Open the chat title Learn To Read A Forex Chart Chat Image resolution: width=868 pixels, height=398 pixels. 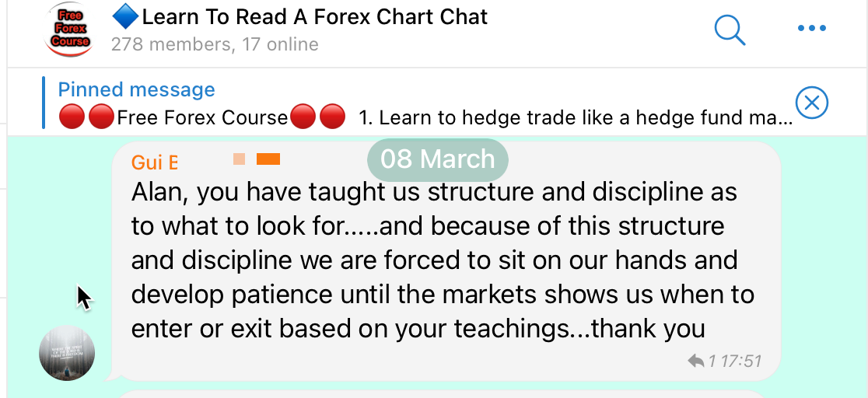(314, 17)
